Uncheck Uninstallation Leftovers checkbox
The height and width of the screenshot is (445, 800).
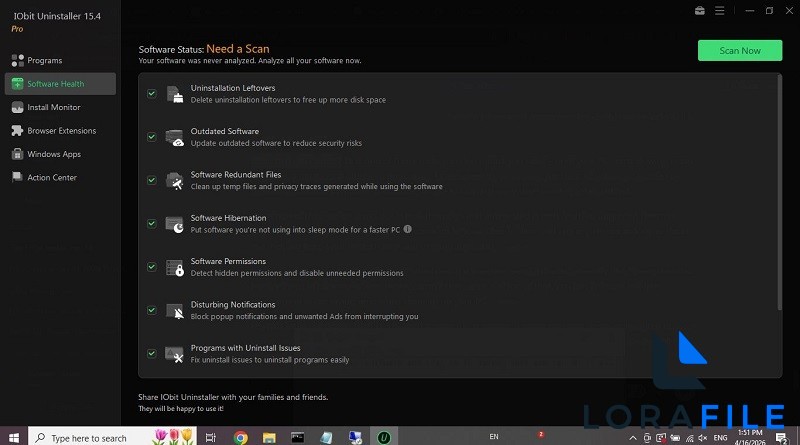[x=152, y=93]
